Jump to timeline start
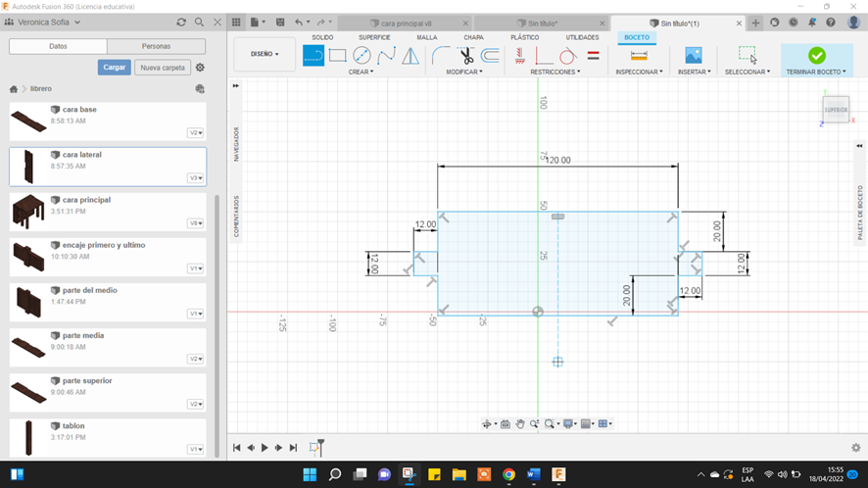 tap(236, 448)
